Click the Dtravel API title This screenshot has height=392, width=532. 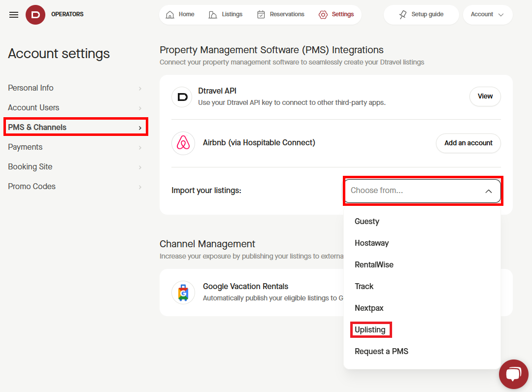[x=217, y=91]
